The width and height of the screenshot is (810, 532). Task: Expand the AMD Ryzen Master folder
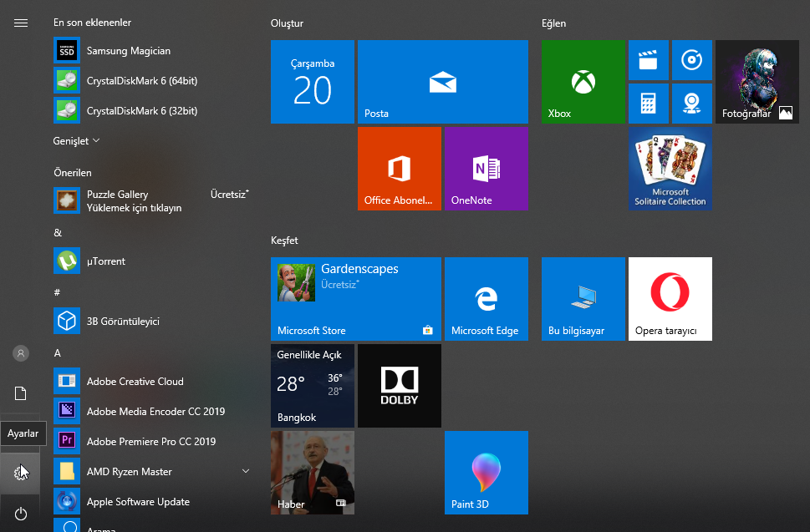click(x=152, y=471)
